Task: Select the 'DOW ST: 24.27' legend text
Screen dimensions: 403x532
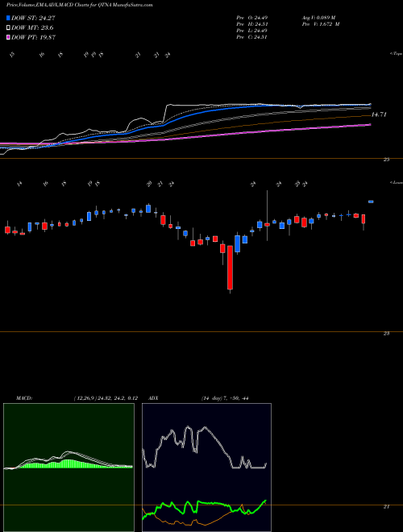Action: (x=33, y=18)
